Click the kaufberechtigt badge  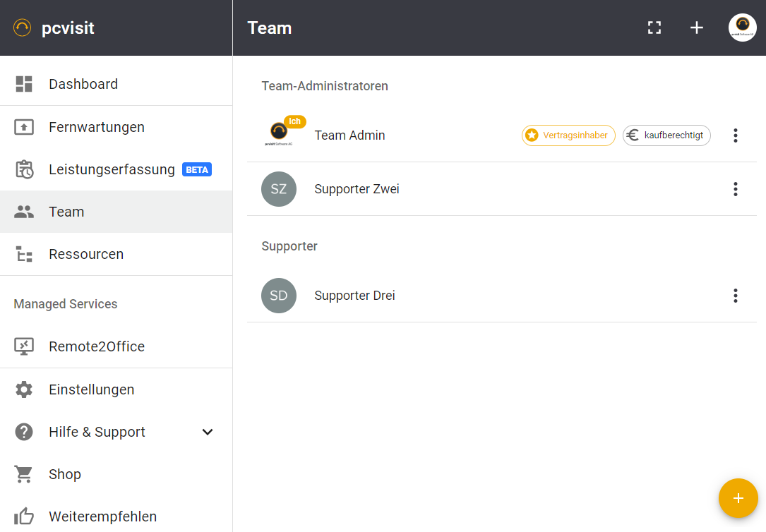coord(666,135)
